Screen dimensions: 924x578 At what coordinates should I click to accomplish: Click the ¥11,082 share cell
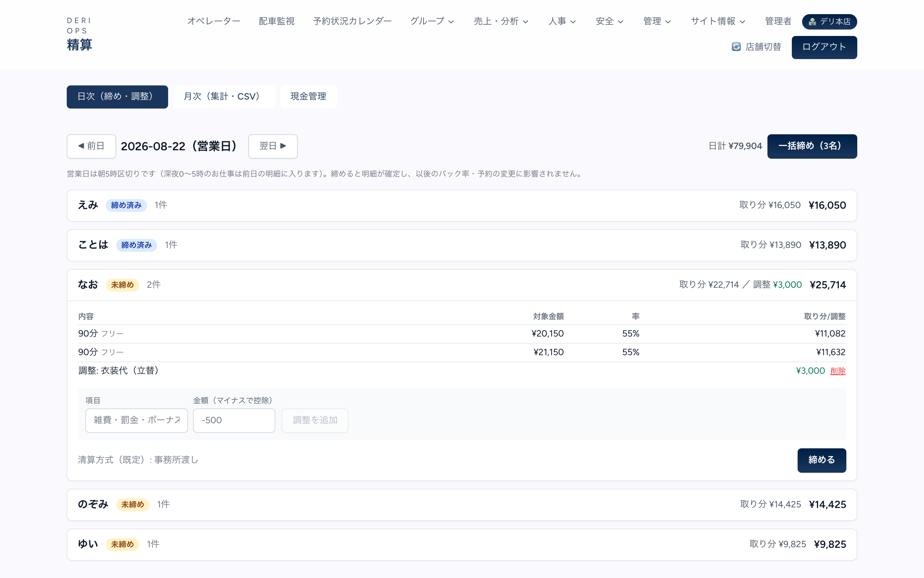(830, 334)
